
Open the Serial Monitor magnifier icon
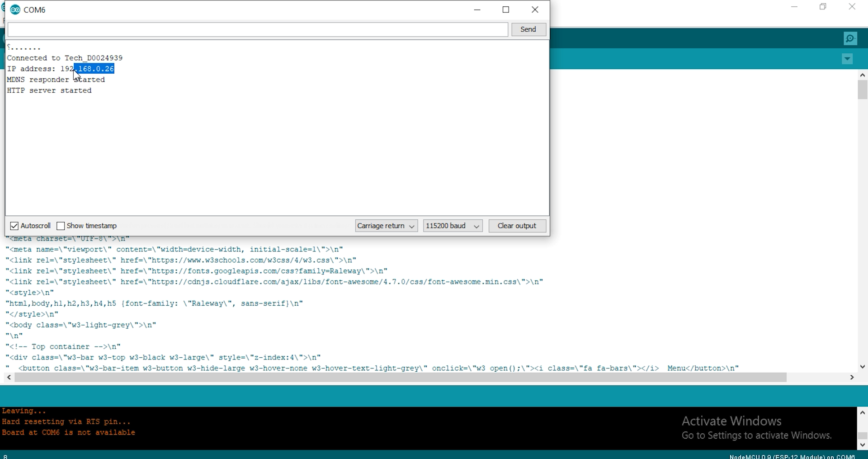pos(850,39)
